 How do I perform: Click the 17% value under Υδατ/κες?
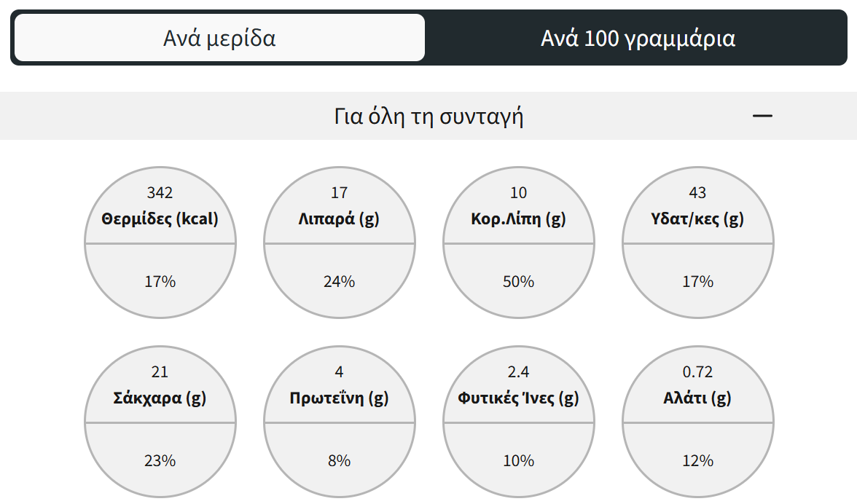click(x=697, y=281)
